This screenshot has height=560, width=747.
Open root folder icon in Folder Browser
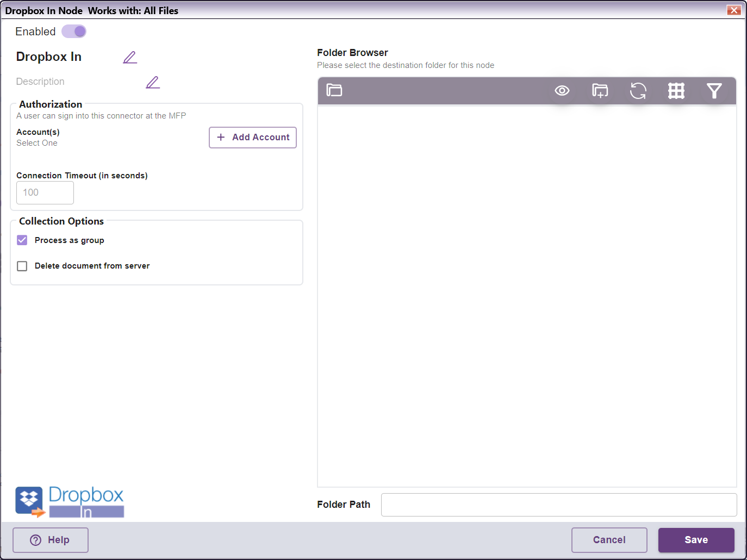[334, 90]
